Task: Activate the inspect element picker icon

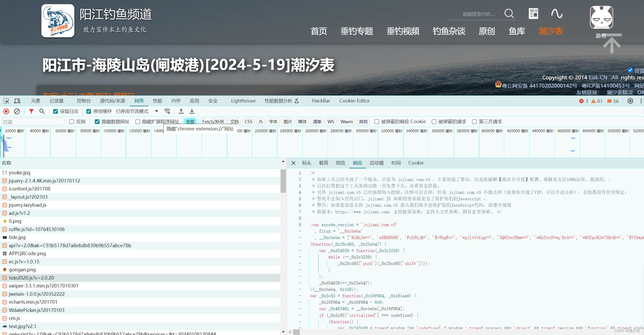Action: 6,101
